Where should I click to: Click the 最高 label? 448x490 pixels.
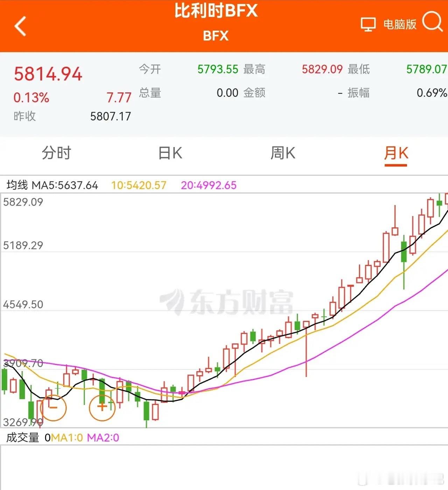[254, 69]
